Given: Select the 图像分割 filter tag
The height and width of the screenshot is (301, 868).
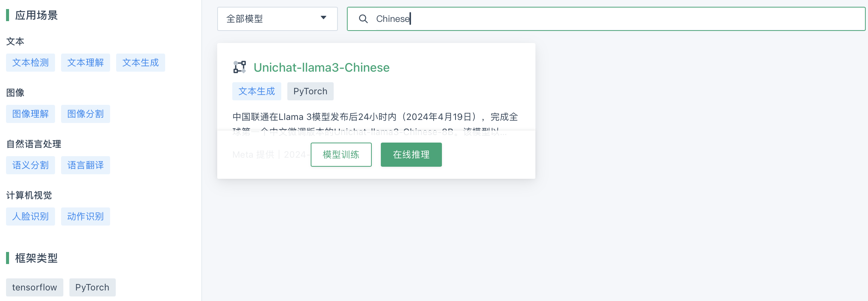Looking at the screenshot, I should tap(86, 114).
